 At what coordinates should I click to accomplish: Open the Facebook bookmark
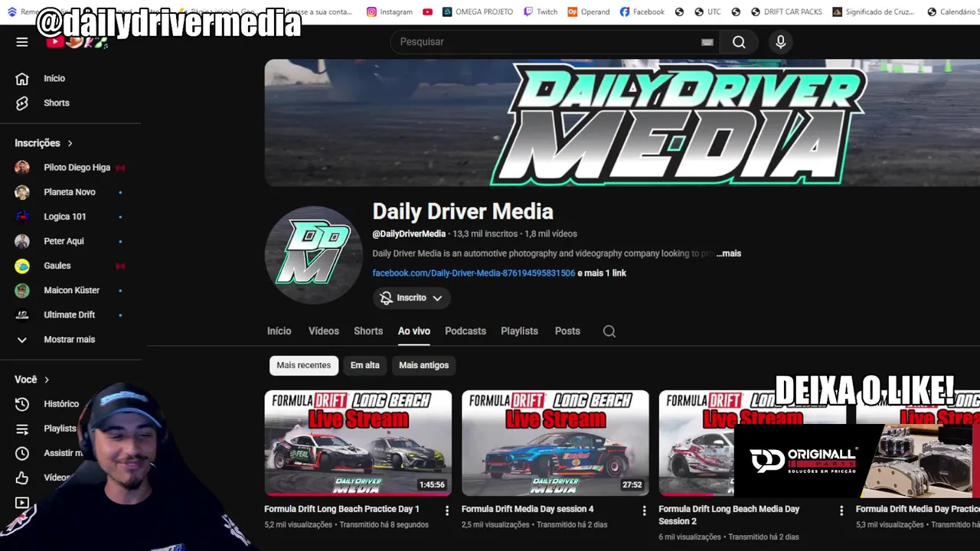[x=642, y=11]
